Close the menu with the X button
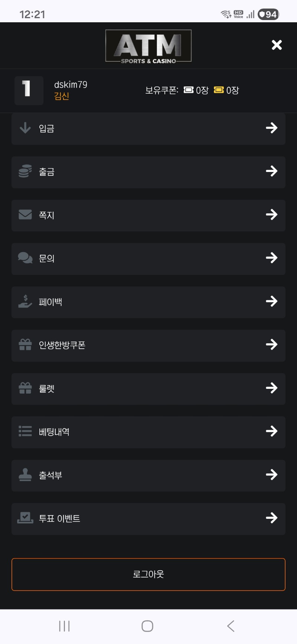 click(277, 45)
